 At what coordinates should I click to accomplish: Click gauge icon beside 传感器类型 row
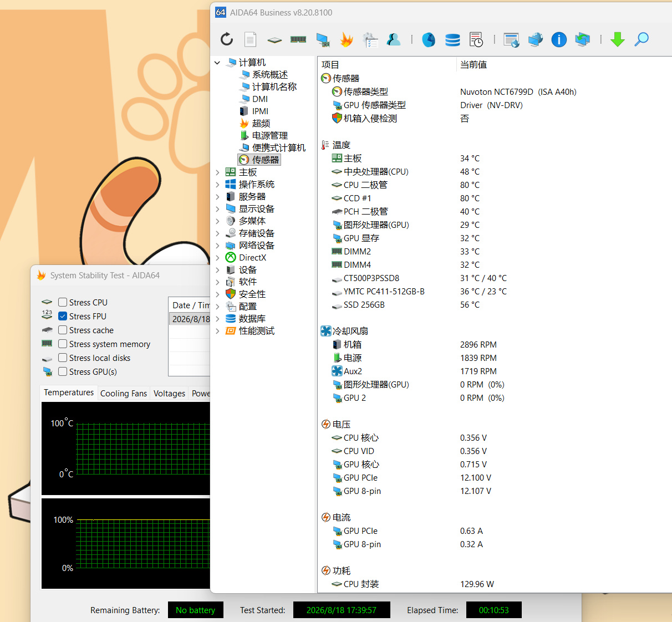(x=337, y=91)
